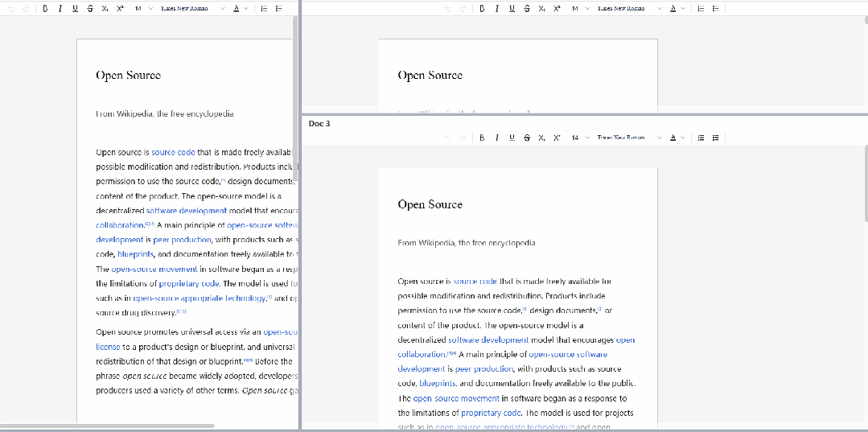
Task: Open font size dropdown in the left toolbar
Action: 143,8
